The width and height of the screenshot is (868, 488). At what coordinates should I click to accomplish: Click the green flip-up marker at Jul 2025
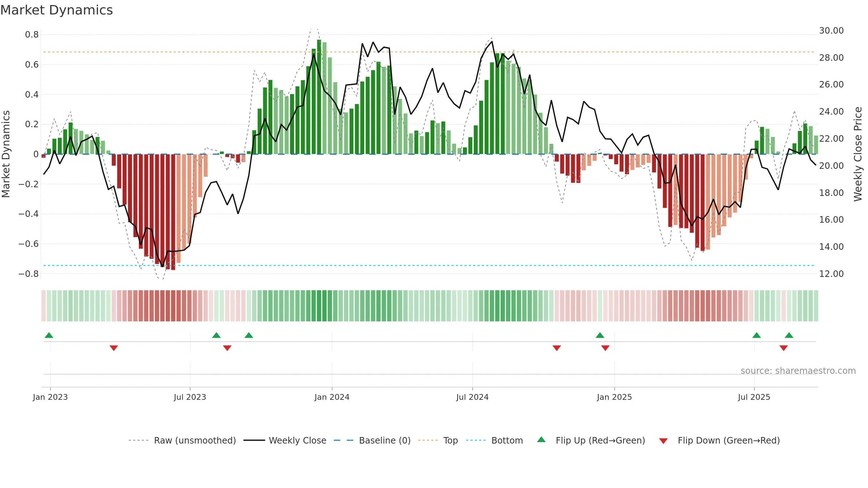(757, 335)
